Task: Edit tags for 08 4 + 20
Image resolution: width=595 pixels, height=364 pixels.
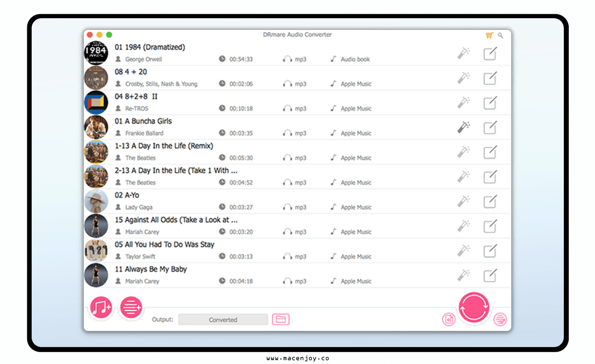Action: [490, 78]
